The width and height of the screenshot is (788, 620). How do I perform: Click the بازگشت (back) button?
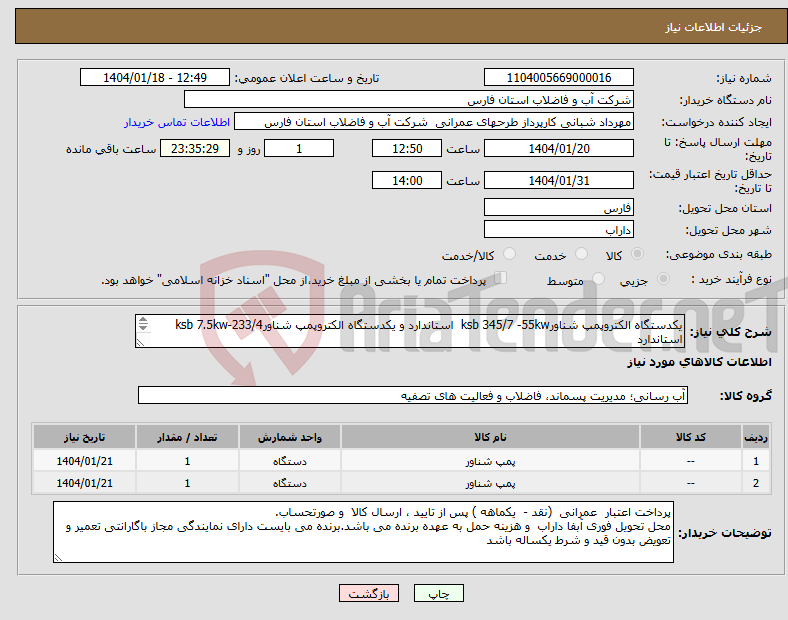click(x=369, y=593)
